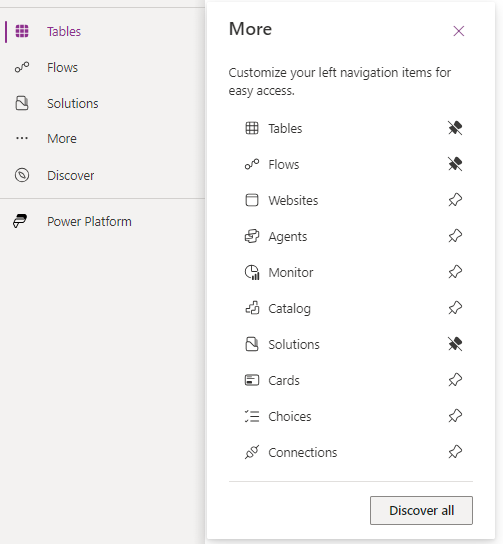Pin Choices to the left navigation
Screen dimensions: 503x544
point(455,416)
